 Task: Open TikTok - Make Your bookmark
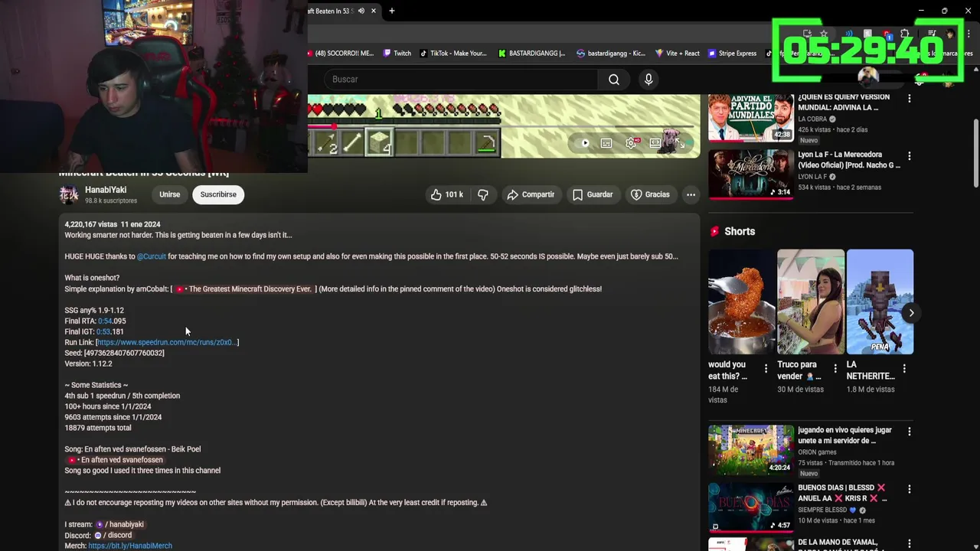[x=453, y=54]
